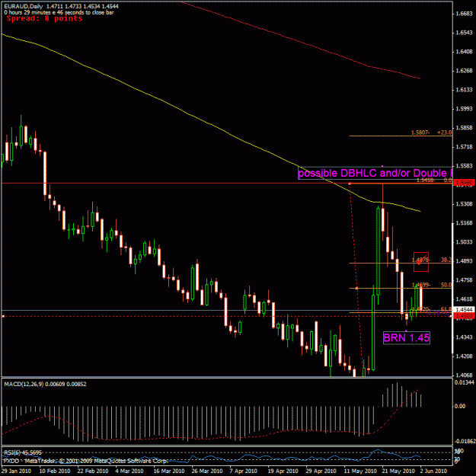This screenshot has width=476, height=476.
Task: Click the 22 Feb 2010 date label
Action: [93, 471]
